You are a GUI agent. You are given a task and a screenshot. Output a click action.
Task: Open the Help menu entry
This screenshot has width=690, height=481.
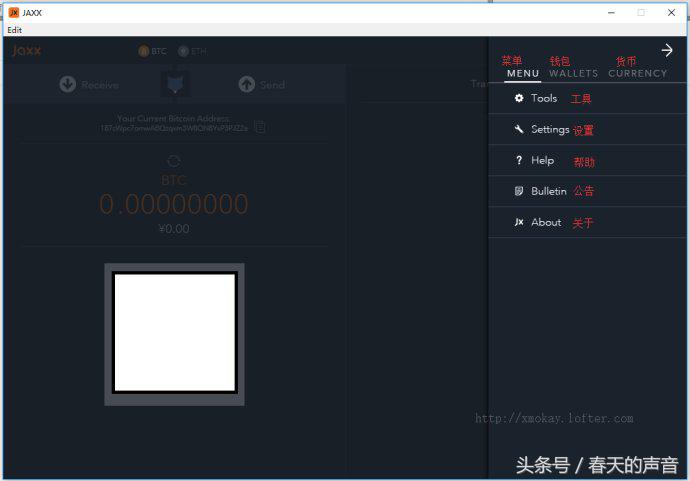[588, 160]
